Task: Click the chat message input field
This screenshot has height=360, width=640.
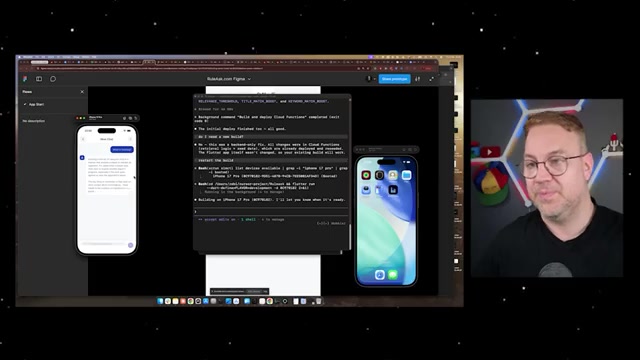Action: pos(103,244)
